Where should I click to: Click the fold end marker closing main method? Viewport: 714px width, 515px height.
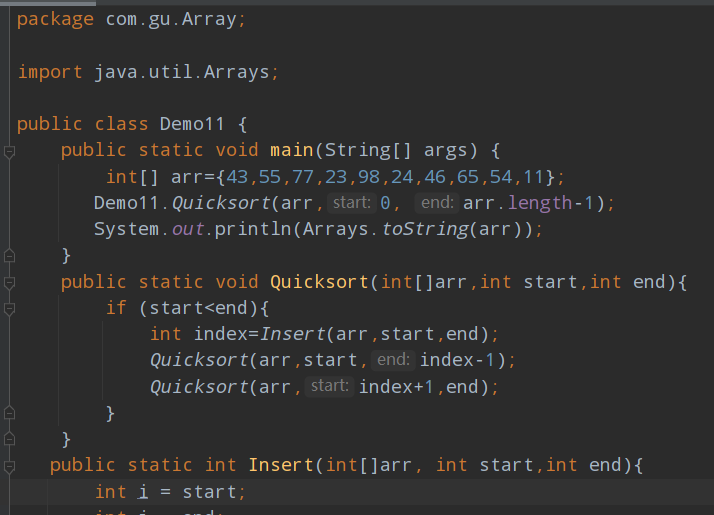click(x=9, y=256)
